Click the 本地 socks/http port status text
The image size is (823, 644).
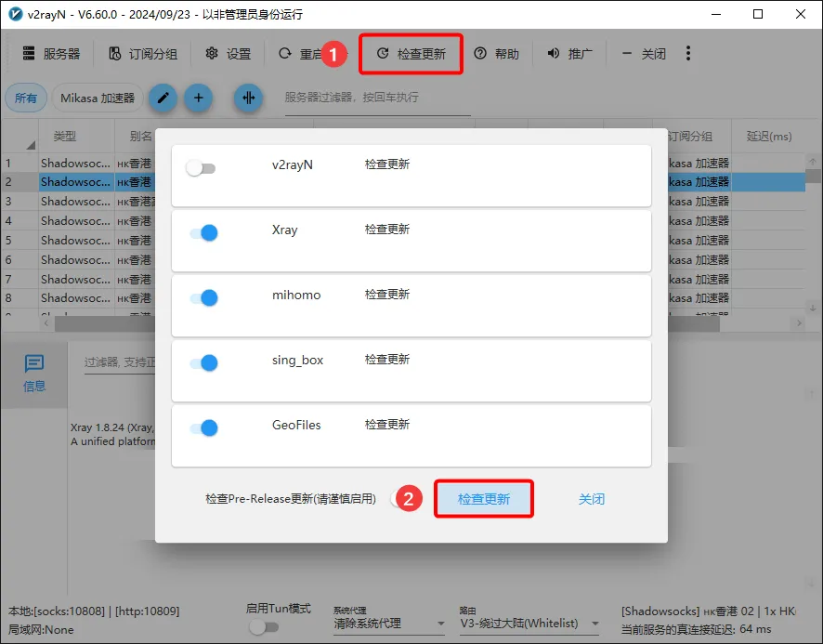[94, 611]
